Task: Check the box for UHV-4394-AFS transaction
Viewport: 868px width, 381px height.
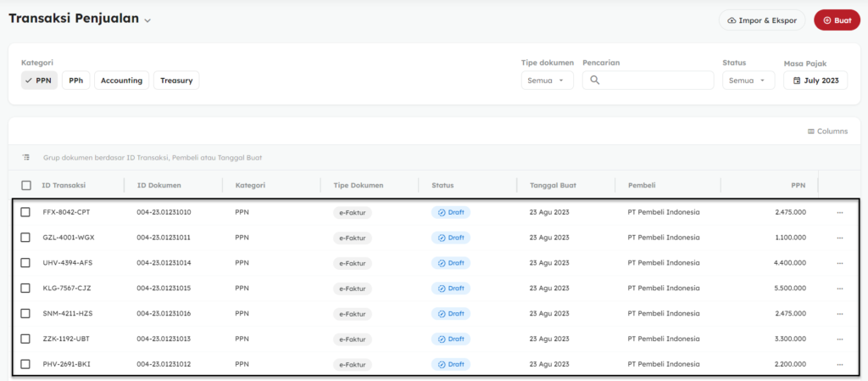Action: [25, 262]
